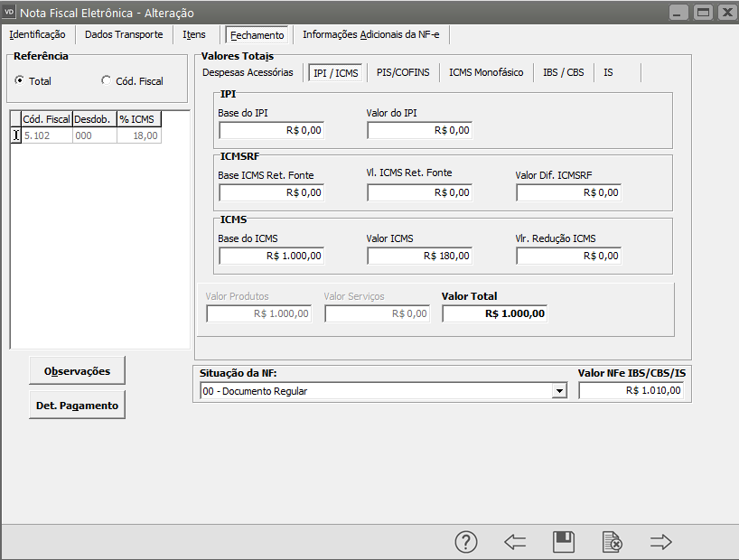Open the ICMS Monofásico sub-tab
This screenshot has width=739, height=560.
click(x=486, y=72)
